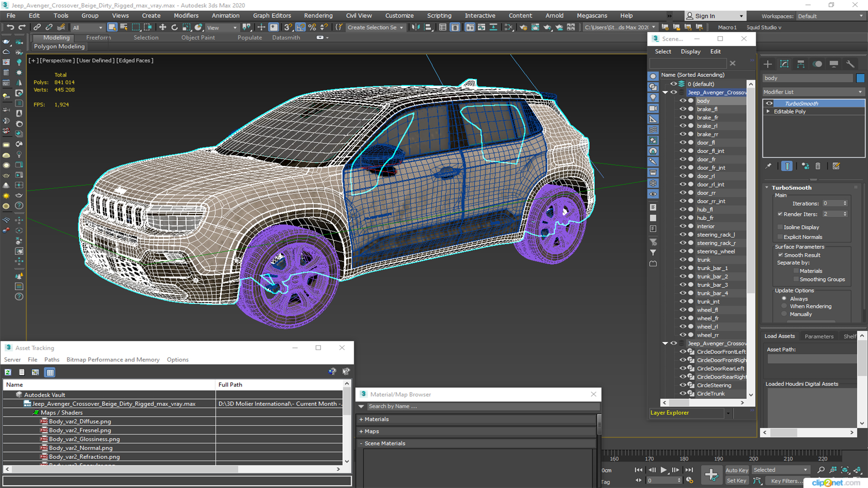This screenshot has height=488, width=868.
Task: Uncheck Smooth Result checkbox
Action: click(780, 255)
